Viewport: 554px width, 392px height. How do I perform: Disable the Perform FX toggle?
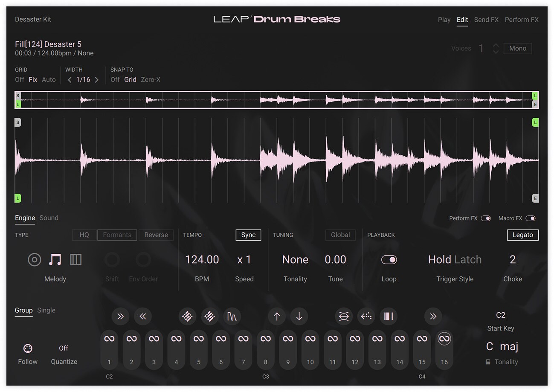pyautogui.click(x=485, y=218)
